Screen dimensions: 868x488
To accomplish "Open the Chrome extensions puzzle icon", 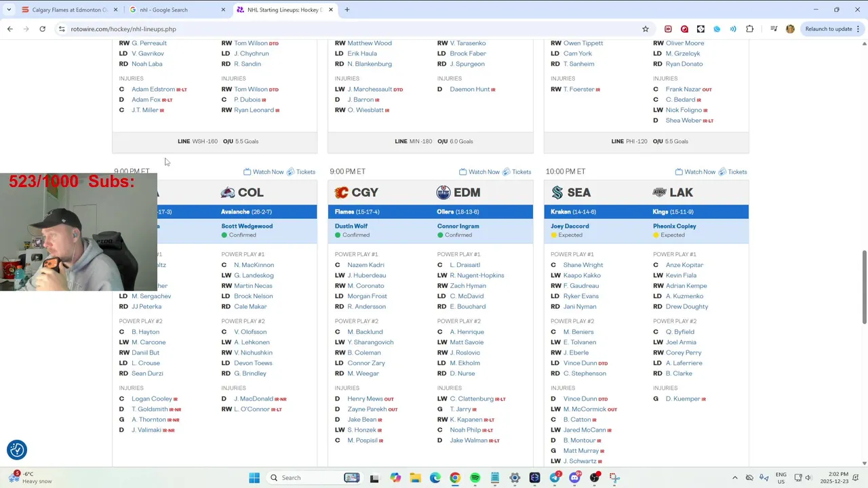I will [x=749, y=29].
